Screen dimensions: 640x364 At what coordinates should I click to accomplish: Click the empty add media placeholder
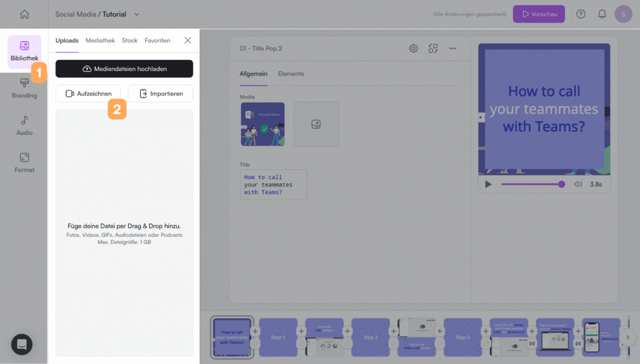(x=316, y=124)
